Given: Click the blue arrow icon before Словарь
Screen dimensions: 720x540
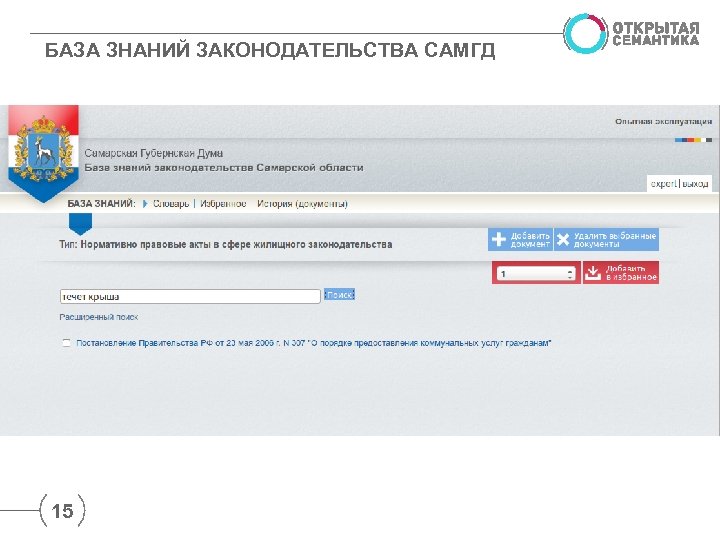Looking at the screenshot, I should pos(145,204).
